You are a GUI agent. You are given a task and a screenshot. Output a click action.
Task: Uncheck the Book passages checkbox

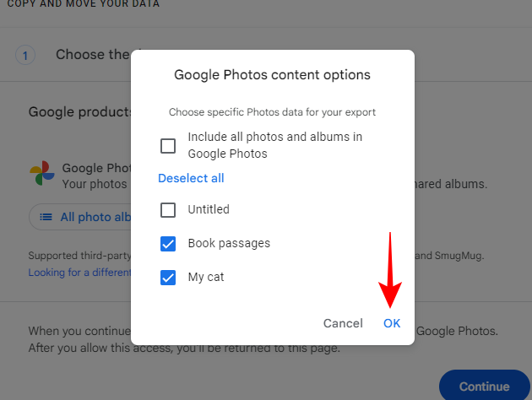[168, 243]
